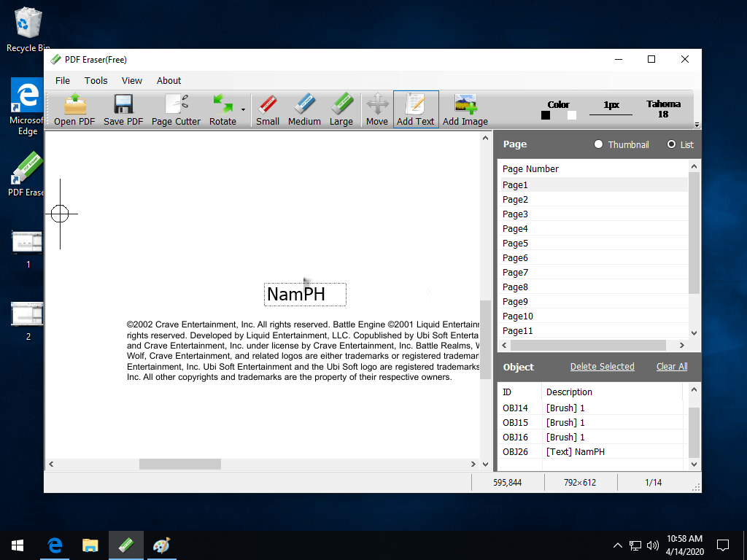Select object OBJ14 in the object list
Image resolution: width=747 pixels, height=560 pixels.
(x=591, y=408)
